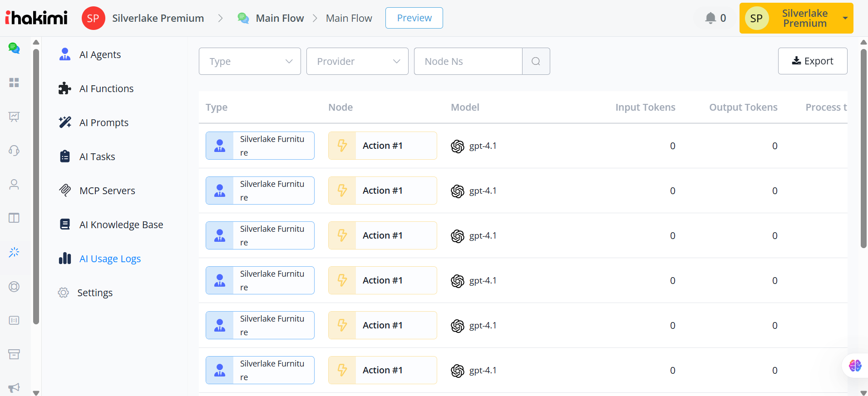
Task: Open the AI sparkle icon in left rail
Action: (14, 252)
